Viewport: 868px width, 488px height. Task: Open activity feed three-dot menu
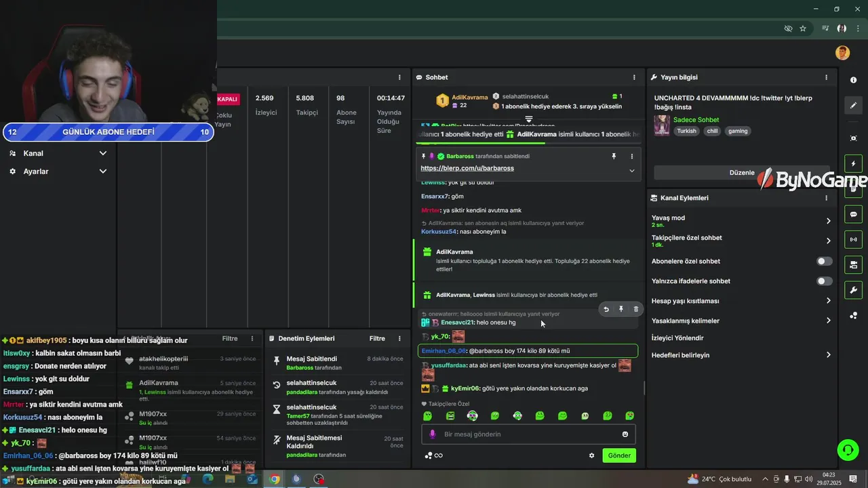coord(252,338)
